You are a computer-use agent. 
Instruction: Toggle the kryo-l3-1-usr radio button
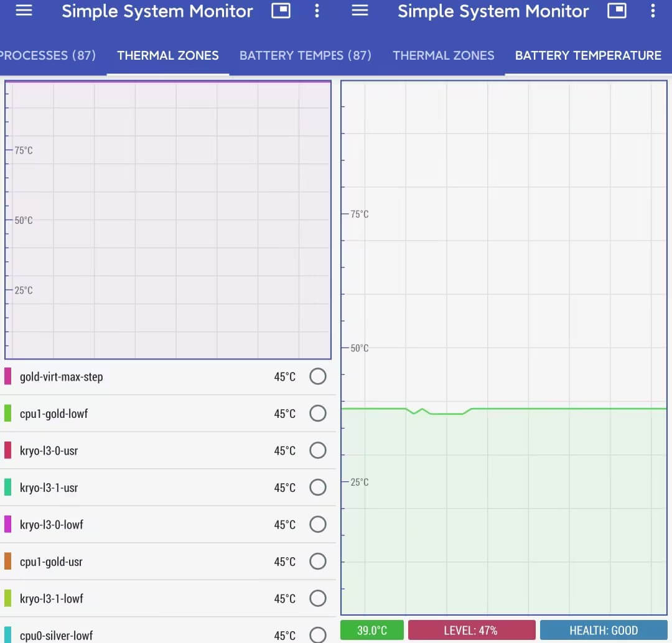tap(318, 488)
